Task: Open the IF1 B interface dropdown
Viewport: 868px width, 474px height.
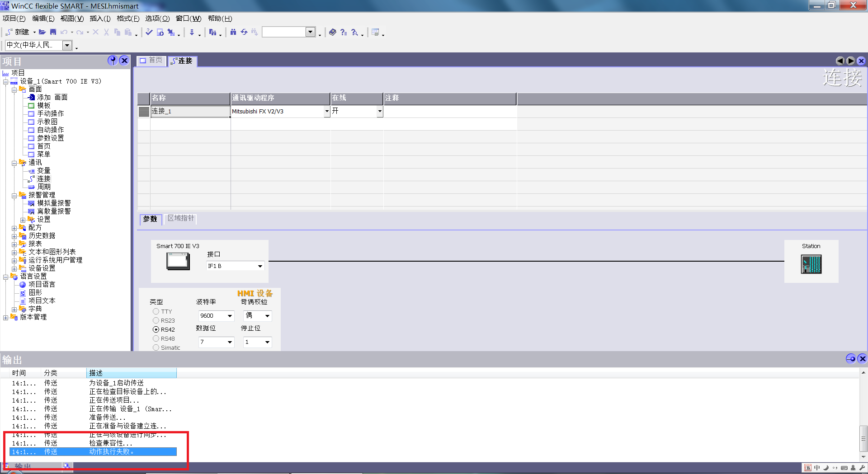Action: 260,266
